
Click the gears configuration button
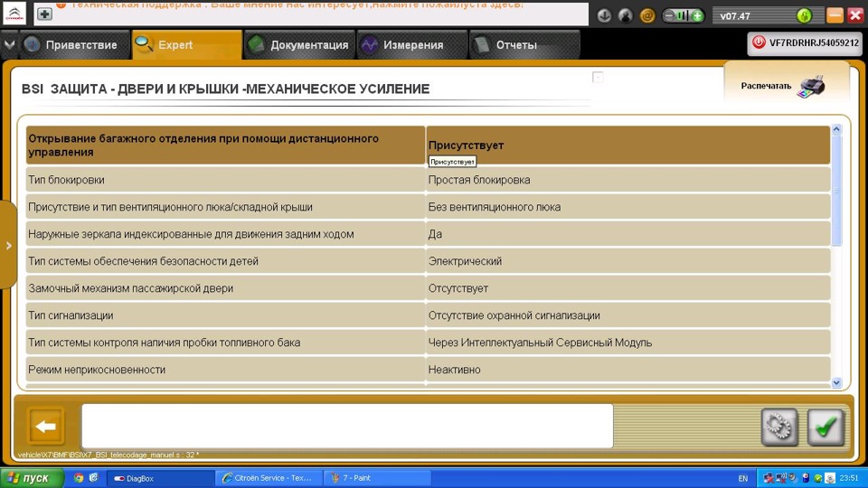pyautogui.click(x=779, y=427)
